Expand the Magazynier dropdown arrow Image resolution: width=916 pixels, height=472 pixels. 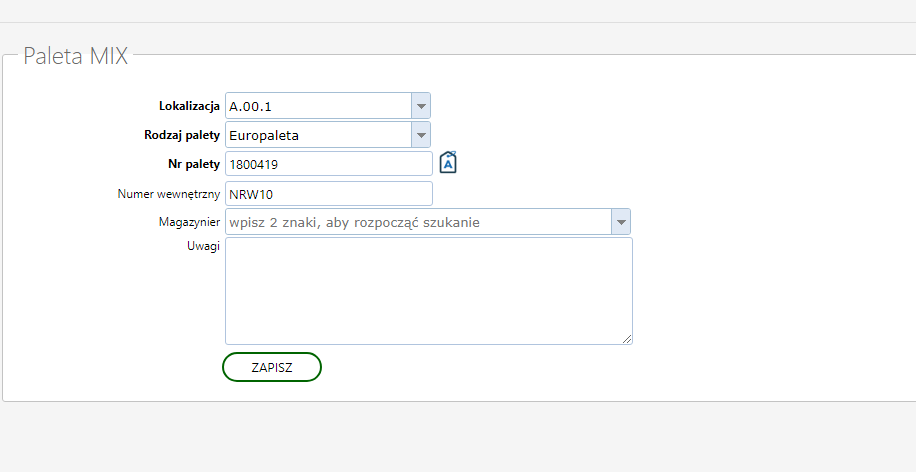pyautogui.click(x=620, y=222)
